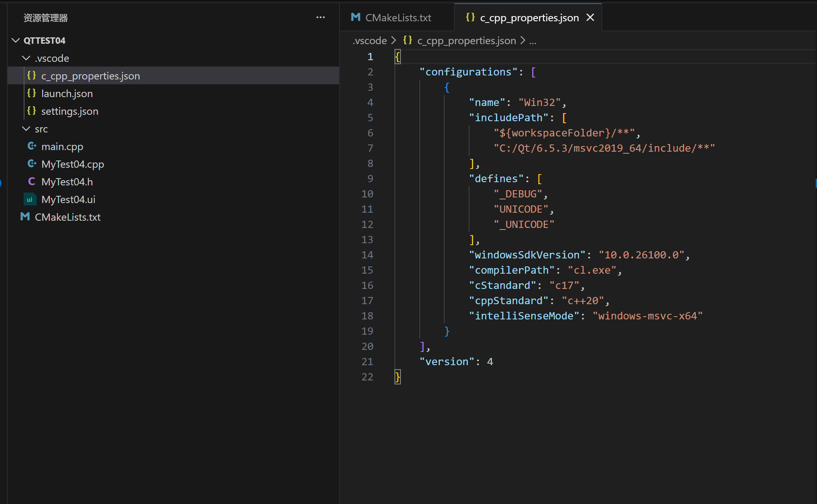817x504 pixels.
Task: Click the .vscode breadcrumb segment
Action: [x=370, y=41]
